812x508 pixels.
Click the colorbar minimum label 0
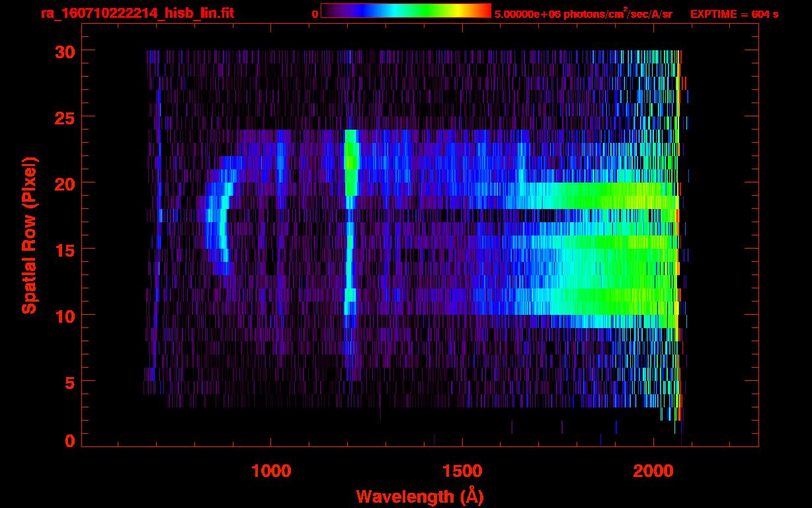point(315,14)
